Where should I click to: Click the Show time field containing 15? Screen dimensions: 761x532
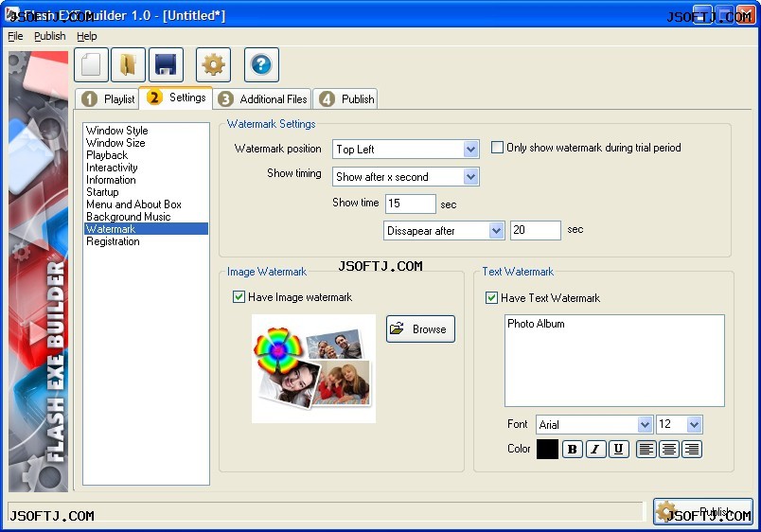tap(411, 204)
